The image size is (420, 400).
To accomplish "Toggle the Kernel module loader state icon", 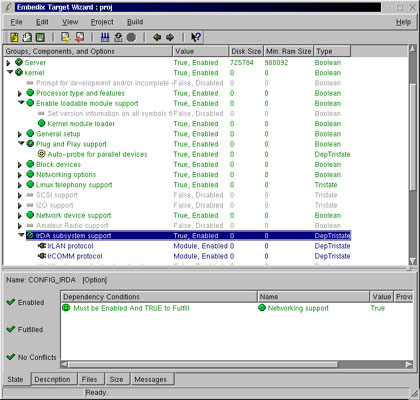I will pos(41,123).
